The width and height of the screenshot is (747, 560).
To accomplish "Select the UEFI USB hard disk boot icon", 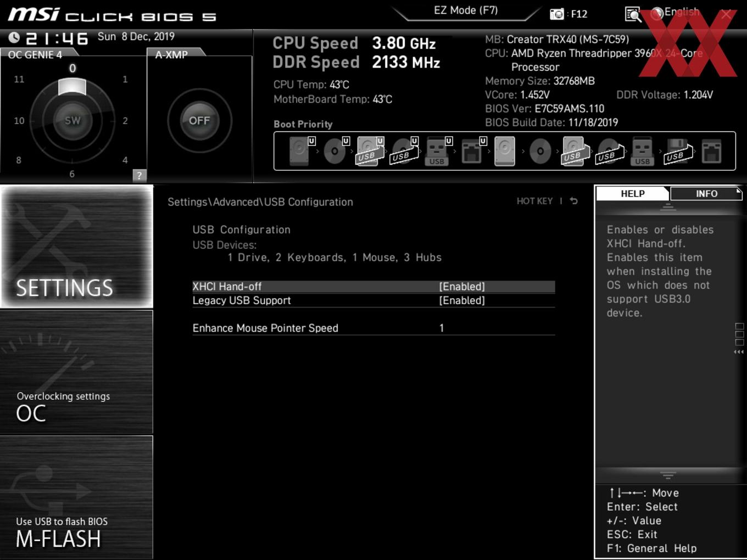I will pos(370,150).
